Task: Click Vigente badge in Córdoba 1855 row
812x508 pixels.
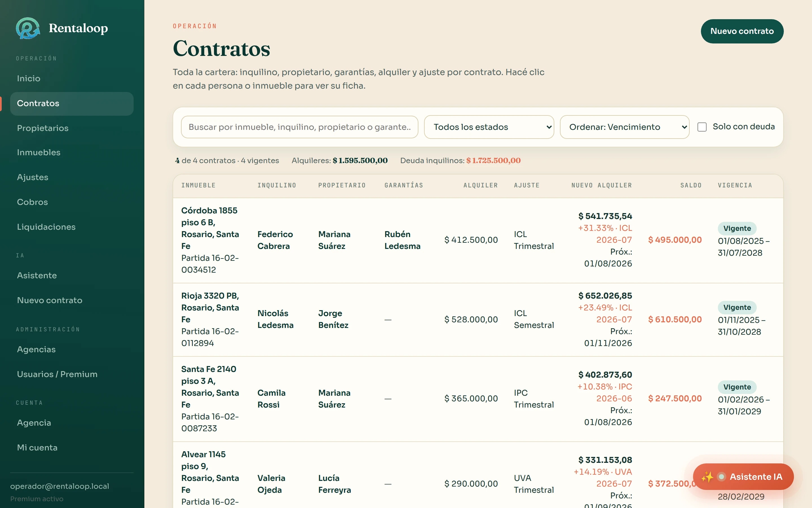Action: [x=737, y=229]
